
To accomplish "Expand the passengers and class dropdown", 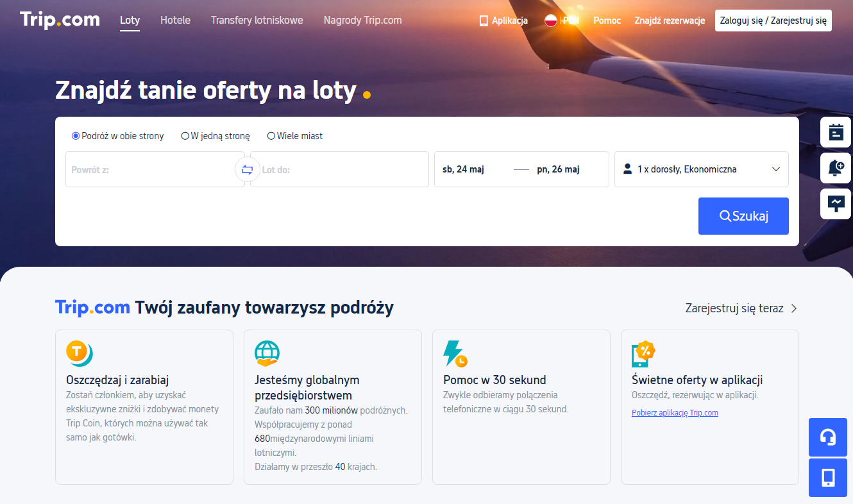I will [x=702, y=169].
